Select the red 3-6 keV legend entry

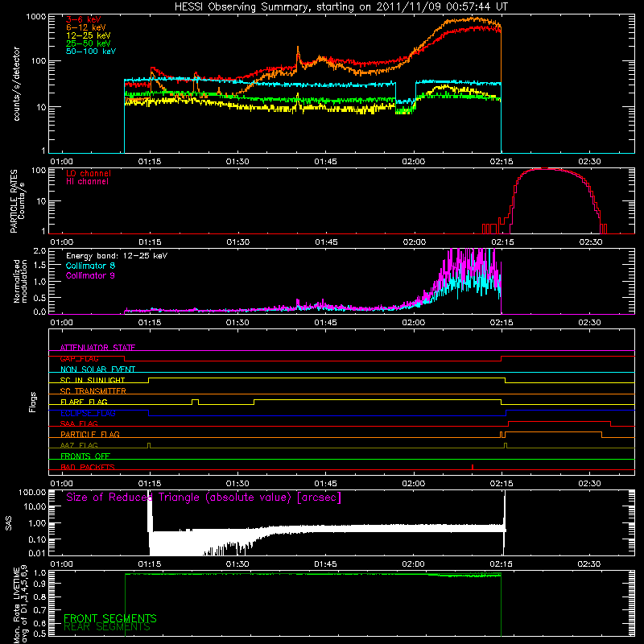tap(83, 19)
